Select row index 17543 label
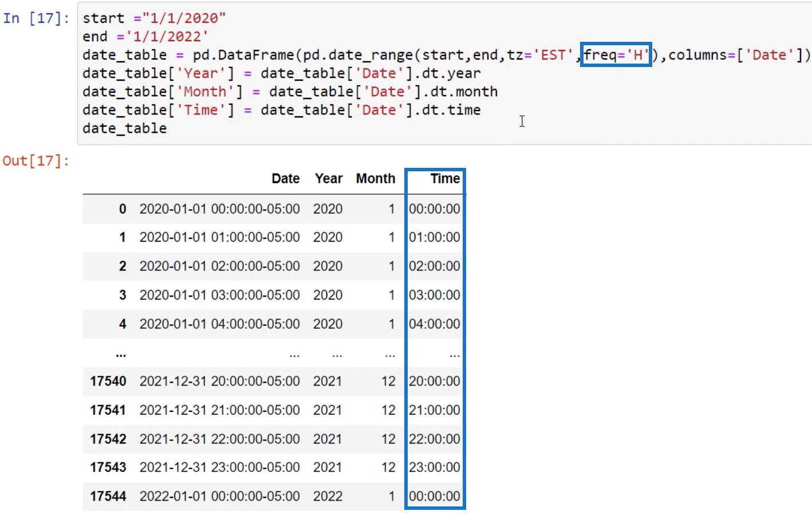This screenshot has height=515, width=812. tap(108, 467)
